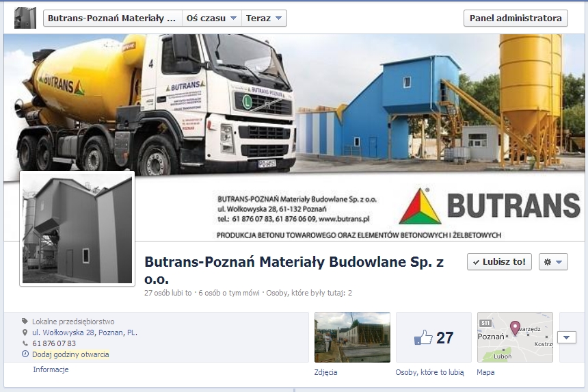The height and width of the screenshot is (392, 588).
Task: Open the Poznań map thumbnail
Action: tap(516, 337)
